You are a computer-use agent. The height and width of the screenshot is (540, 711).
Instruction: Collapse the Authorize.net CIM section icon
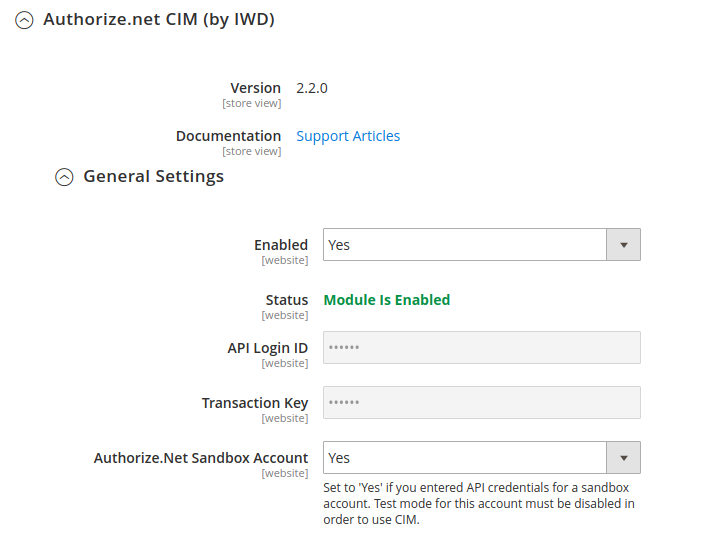[24, 20]
